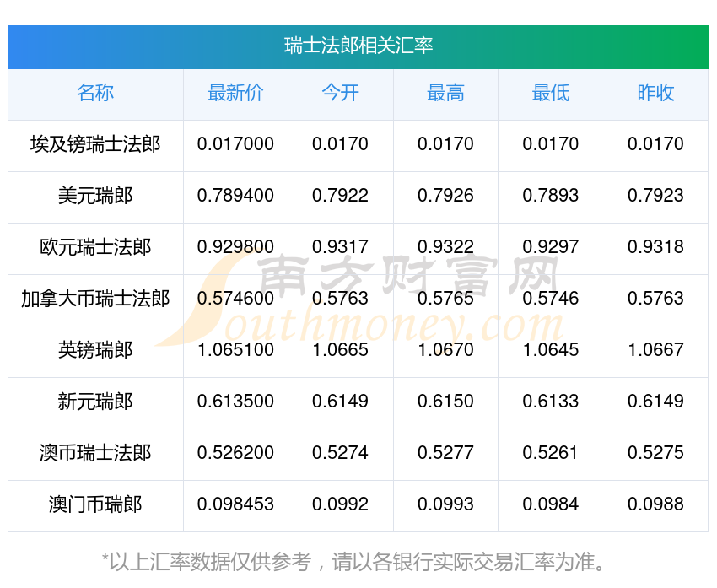Image resolution: width=717 pixels, height=588 pixels.
Task: Select the 1.0670 highest value for 英镑瑞郎
Action: 445,350
